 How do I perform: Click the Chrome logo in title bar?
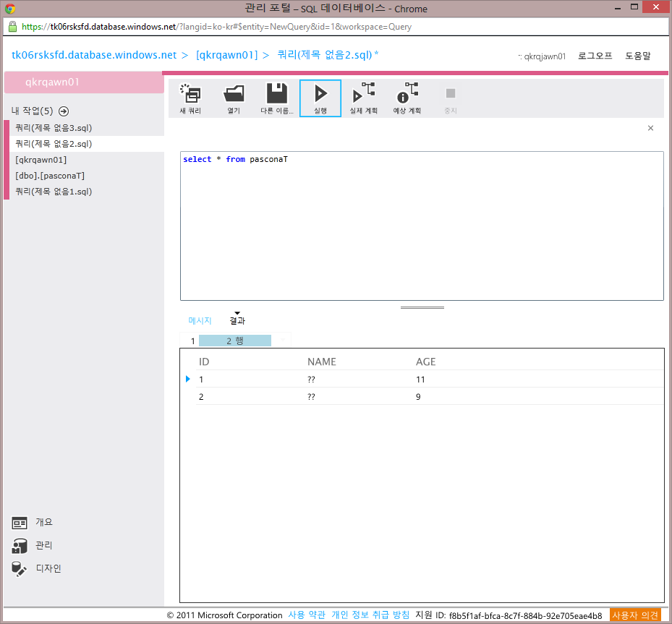(x=10, y=9)
